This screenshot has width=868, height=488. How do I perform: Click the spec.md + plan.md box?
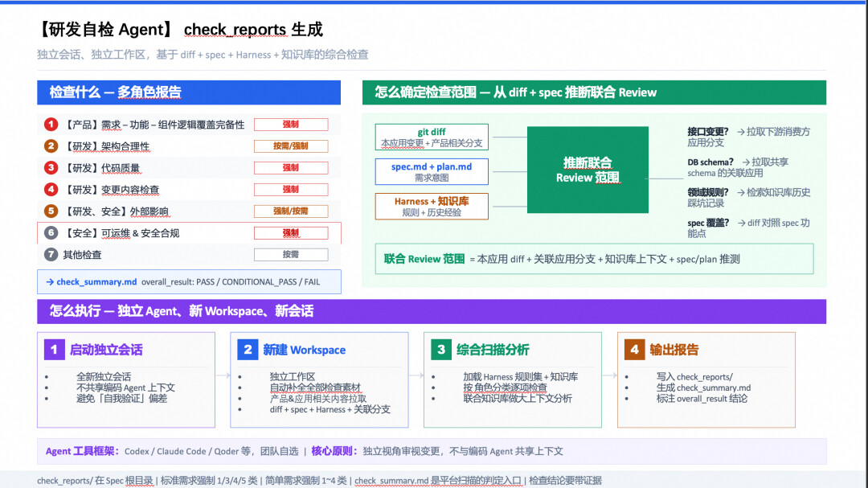click(432, 172)
